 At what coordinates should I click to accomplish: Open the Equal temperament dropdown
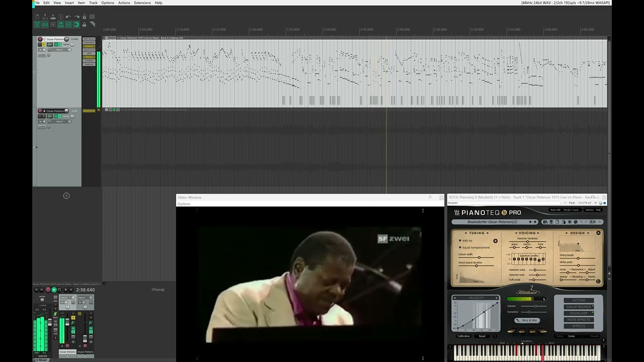tap(474, 247)
